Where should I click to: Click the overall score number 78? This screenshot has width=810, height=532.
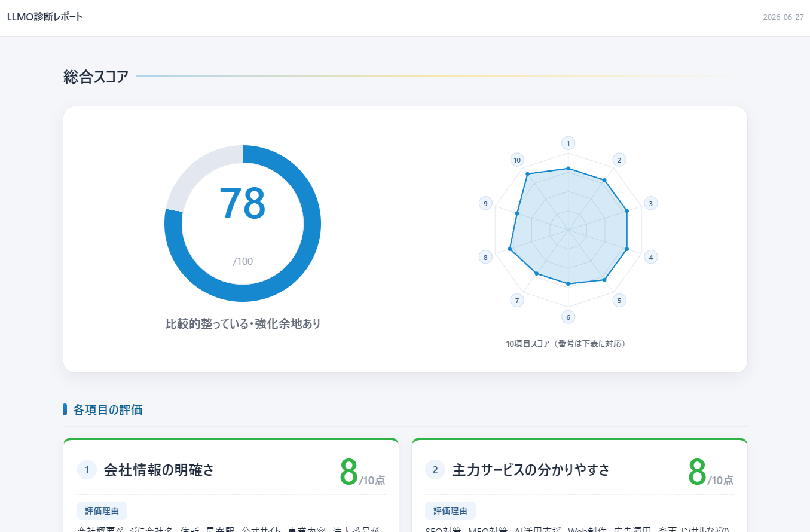click(242, 204)
